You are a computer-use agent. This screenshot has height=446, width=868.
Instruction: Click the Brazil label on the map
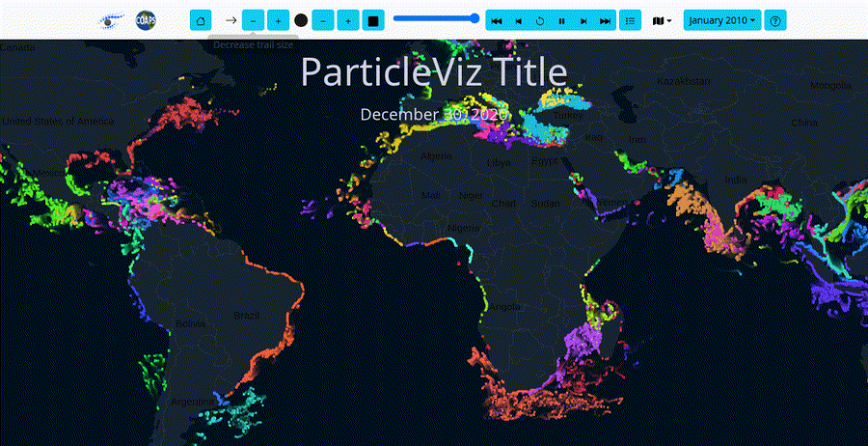(246, 316)
